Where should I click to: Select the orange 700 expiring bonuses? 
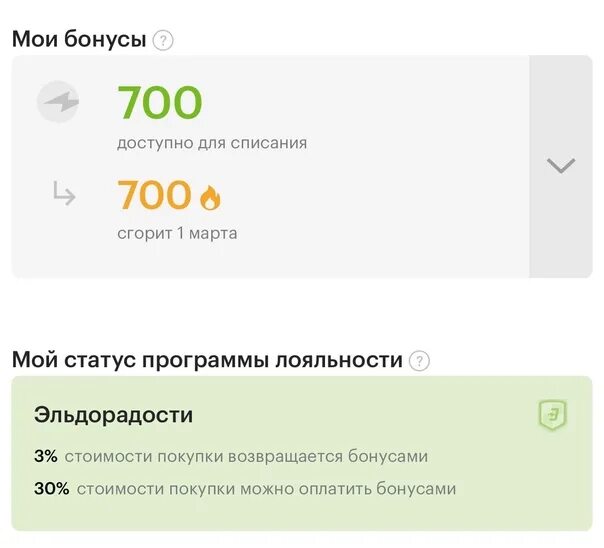pyautogui.click(x=154, y=194)
